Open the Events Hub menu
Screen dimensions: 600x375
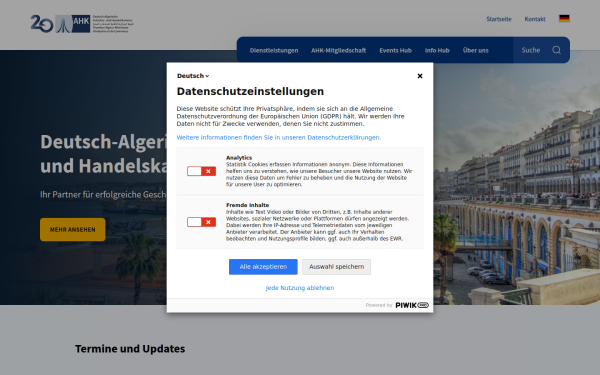395,50
